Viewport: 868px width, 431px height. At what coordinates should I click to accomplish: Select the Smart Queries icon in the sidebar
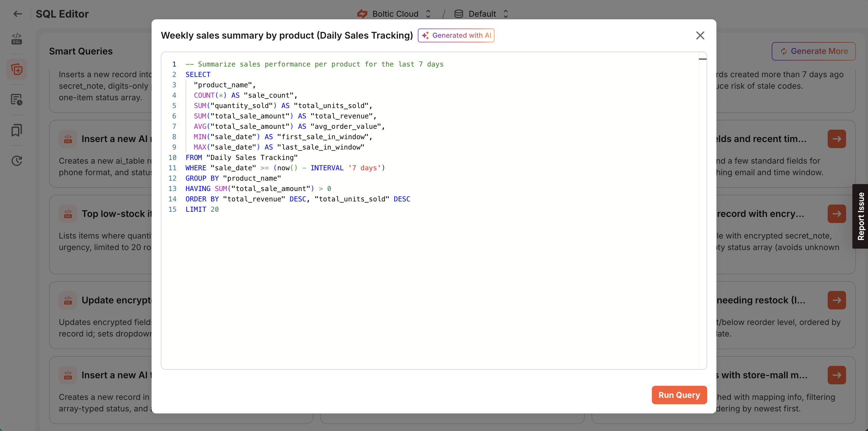tap(16, 69)
